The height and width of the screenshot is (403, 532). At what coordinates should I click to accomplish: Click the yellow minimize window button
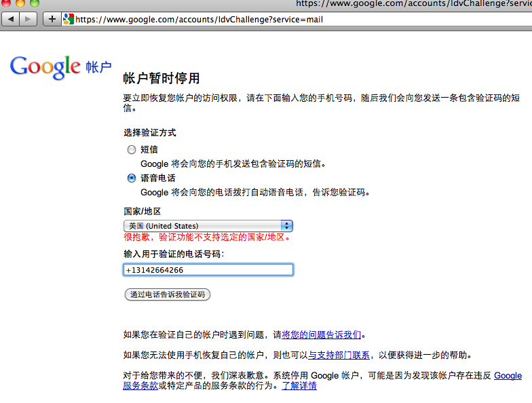[x=20, y=3]
